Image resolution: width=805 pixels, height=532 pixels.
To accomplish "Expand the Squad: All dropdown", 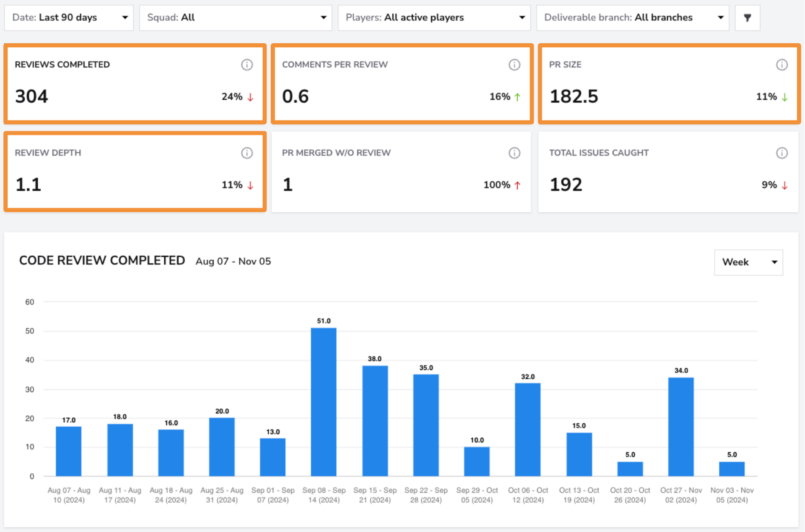I will [236, 18].
